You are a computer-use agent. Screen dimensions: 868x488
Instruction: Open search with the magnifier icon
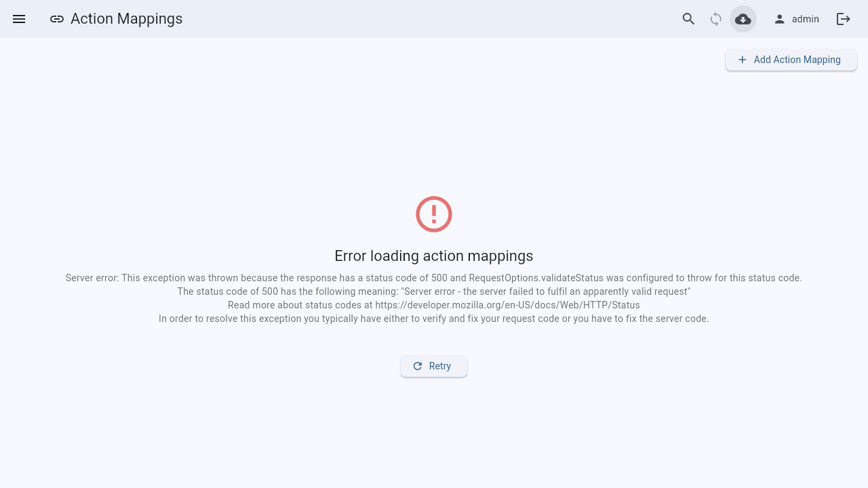[x=689, y=19]
